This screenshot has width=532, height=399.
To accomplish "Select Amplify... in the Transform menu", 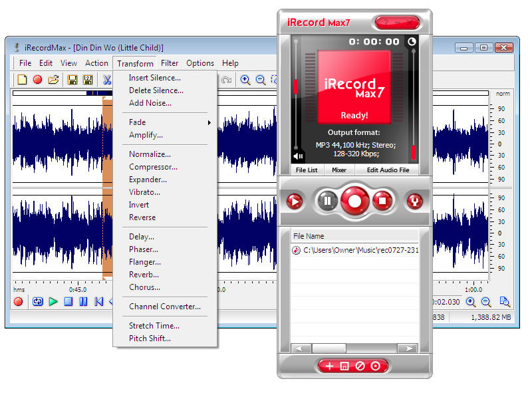I will (x=165, y=135).
